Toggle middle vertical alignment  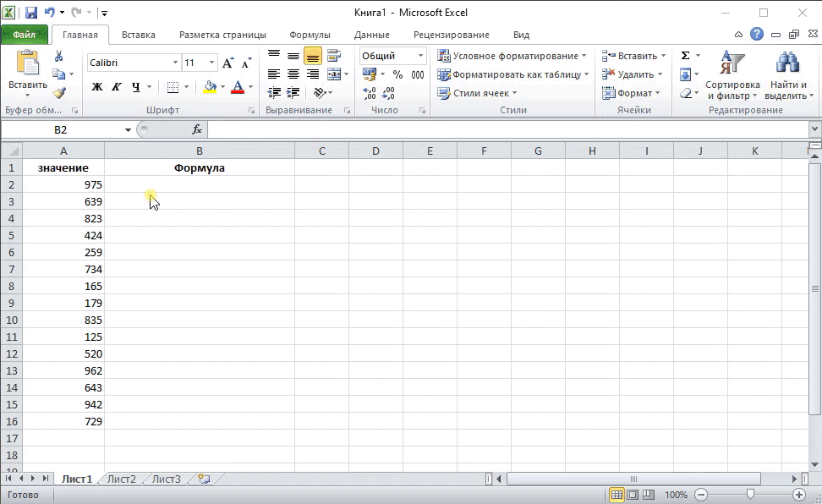click(293, 55)
